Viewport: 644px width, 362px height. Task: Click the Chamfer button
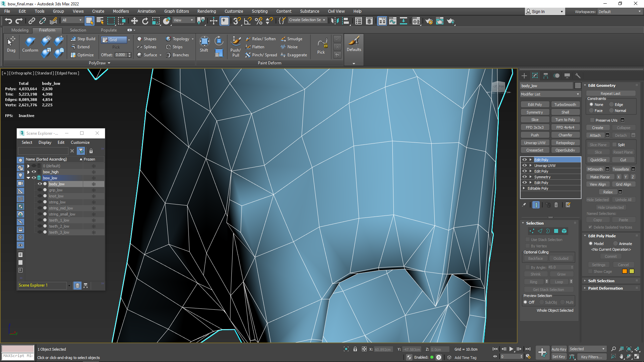[x=565, y=135]
